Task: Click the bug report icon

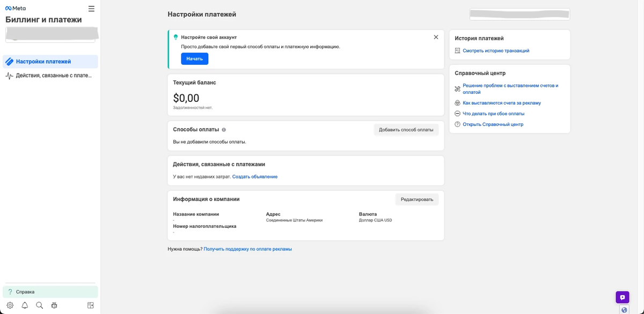Action: 54,305
